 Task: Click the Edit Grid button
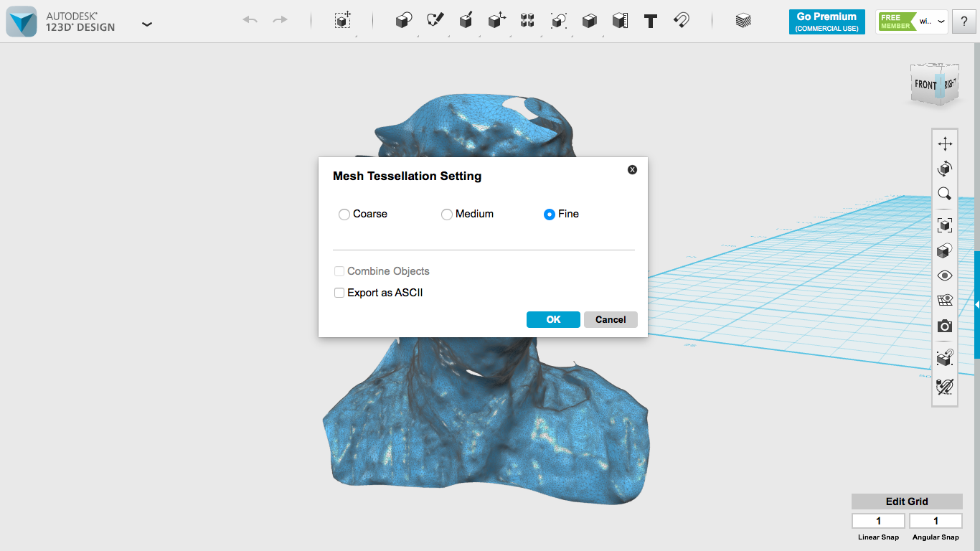pos(907,501)
